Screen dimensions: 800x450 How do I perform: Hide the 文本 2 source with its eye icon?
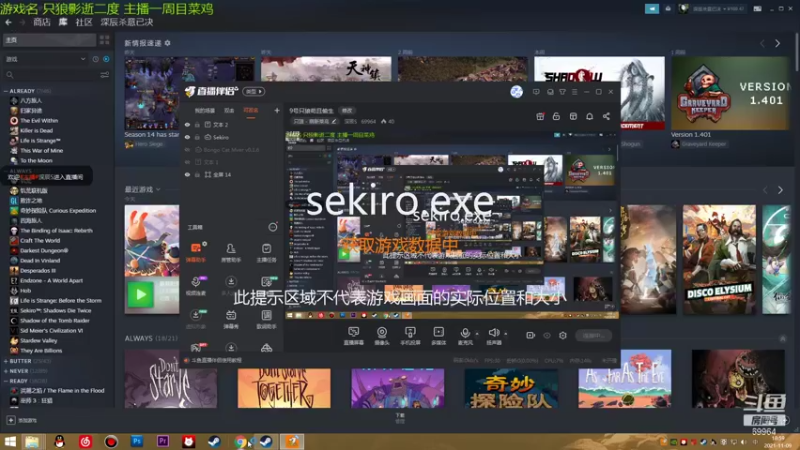point(187,124)
